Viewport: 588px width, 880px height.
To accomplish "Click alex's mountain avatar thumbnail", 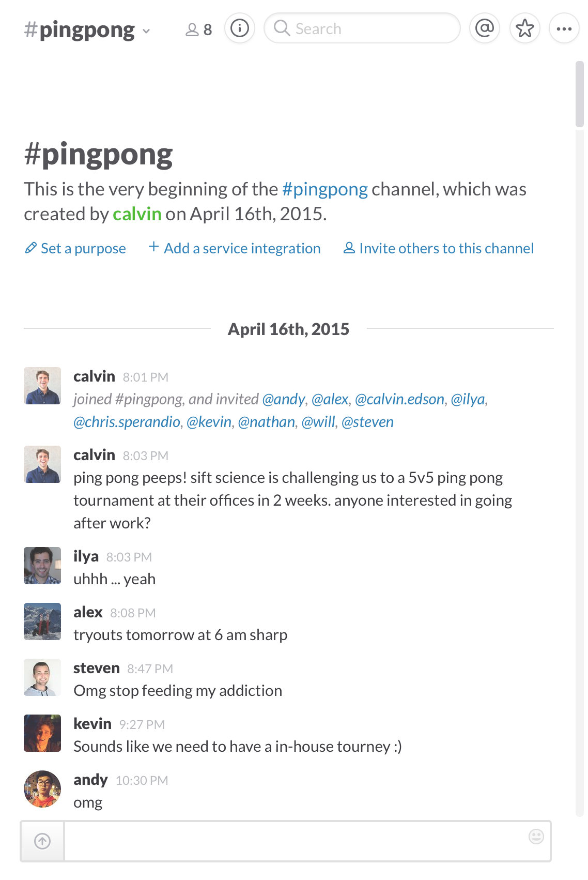I will (x=42, y=621).
